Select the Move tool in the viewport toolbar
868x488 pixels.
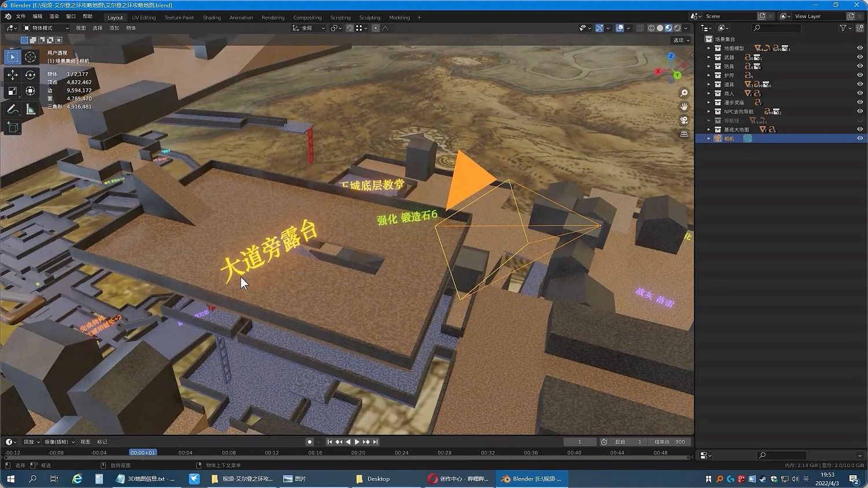coord(12,75)
